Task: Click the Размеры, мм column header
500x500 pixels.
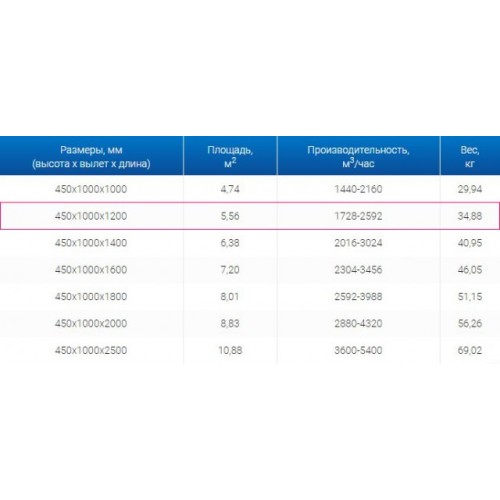Action: pos(91,156)
